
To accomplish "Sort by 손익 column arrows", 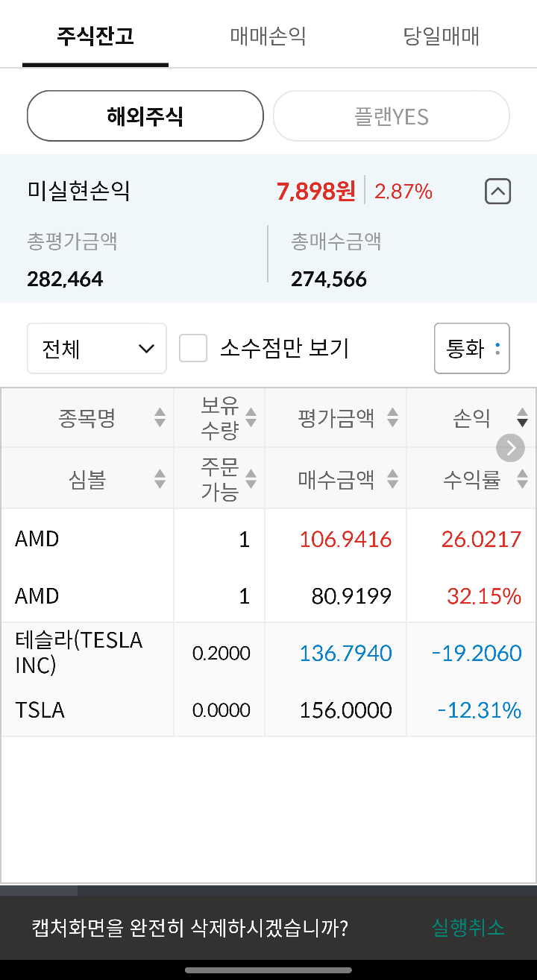I will pos(522,417).
